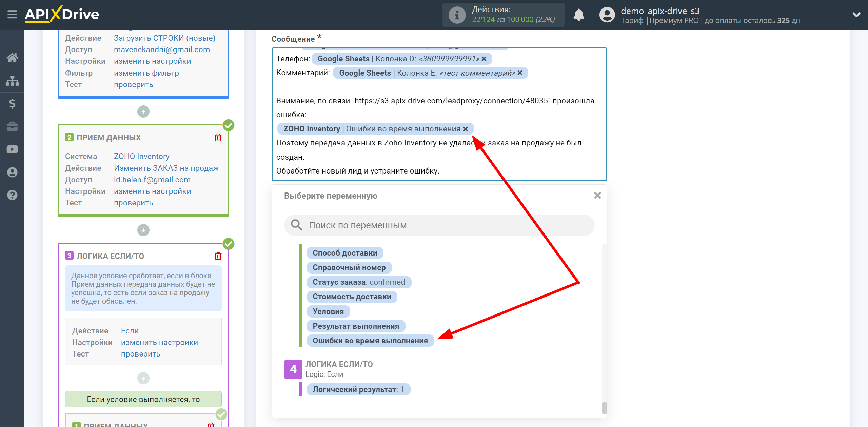This screenshot has width=868, height=427.
Task: Run проверить test for data source
Action: 133,84
